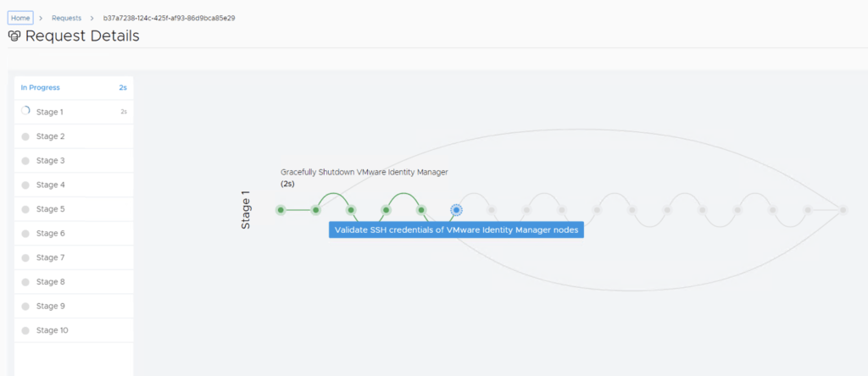Click the Gracefully Shutdown VMware Identity Manager label
The image size is (868, 376).
[364, 172]
